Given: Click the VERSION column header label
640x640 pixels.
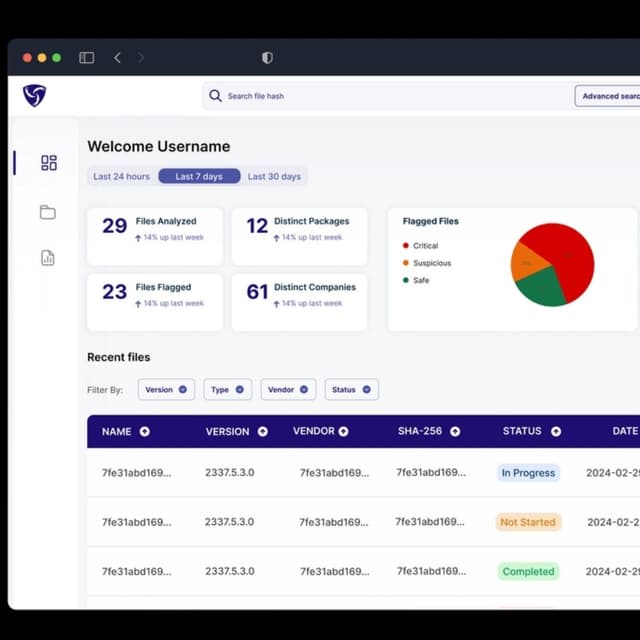Looking at the screenshot, I should click(x=227, y=431).
